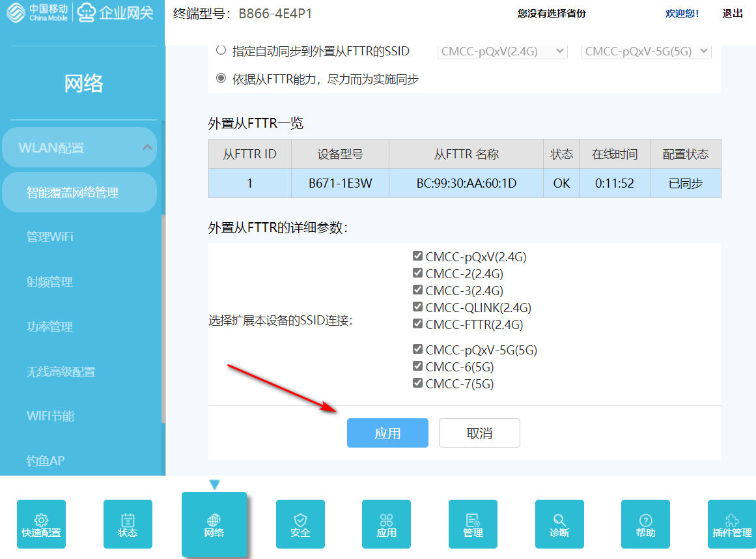Uncheck the CMCC-3(2.4G) checkbox

click(x=417, y=289)
